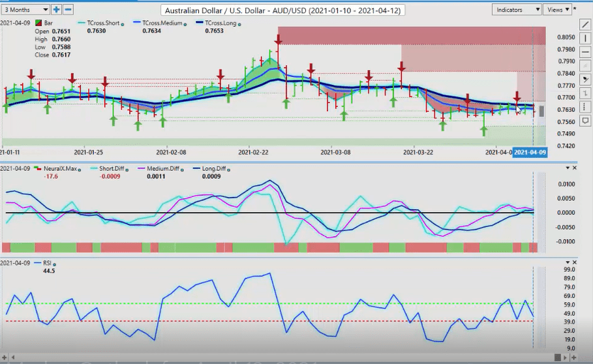Click the TCross.Short legend label

click(103, 23)
